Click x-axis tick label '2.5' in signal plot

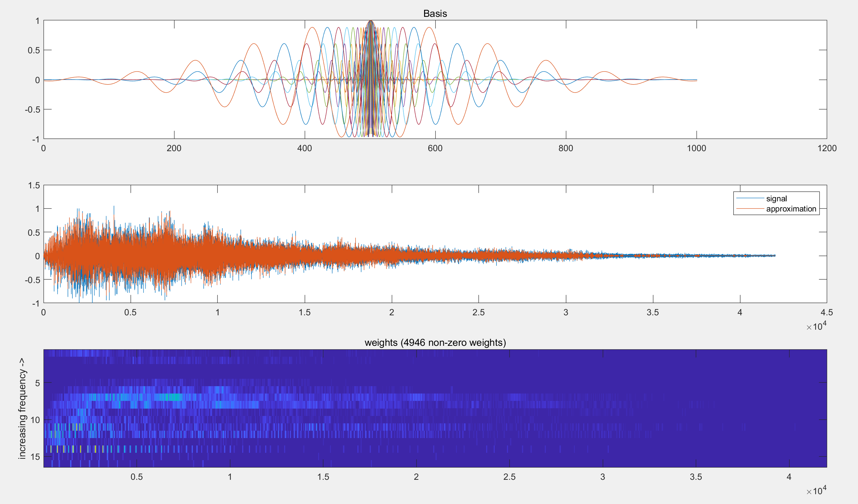tap(478, 312)
